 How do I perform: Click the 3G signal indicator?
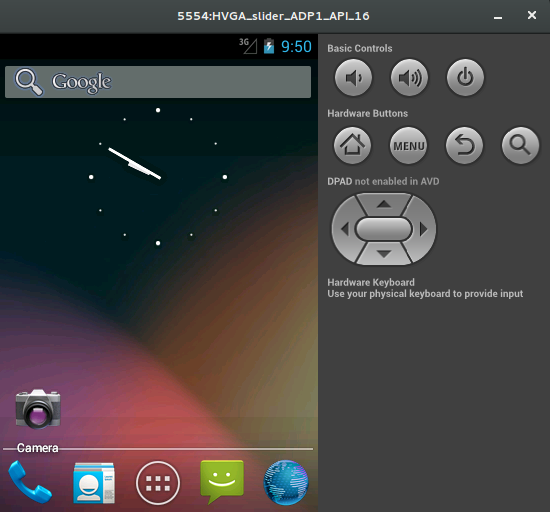click(x=248, y=46)
